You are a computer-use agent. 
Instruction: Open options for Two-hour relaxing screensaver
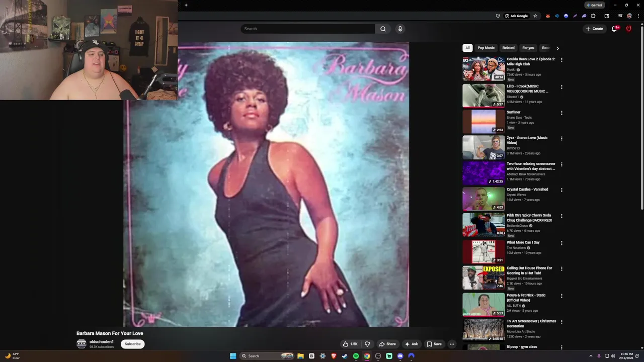[x=561, y=164]
